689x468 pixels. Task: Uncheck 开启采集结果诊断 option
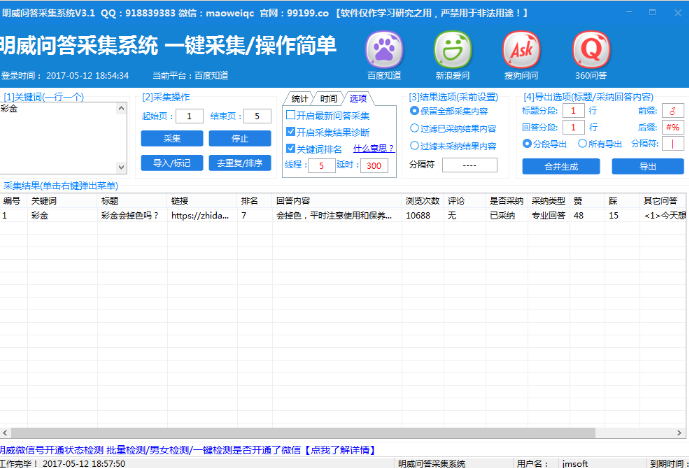click(x=290, y=131)
